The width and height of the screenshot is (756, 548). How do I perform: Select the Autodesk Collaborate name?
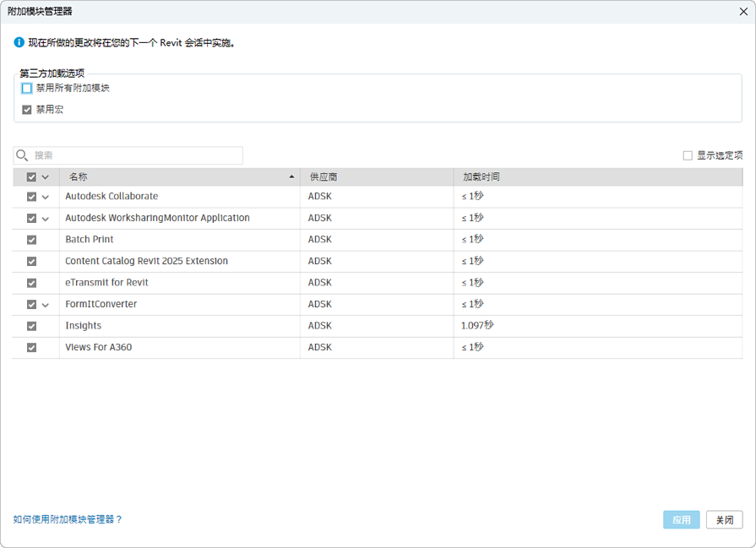point(111,196)
